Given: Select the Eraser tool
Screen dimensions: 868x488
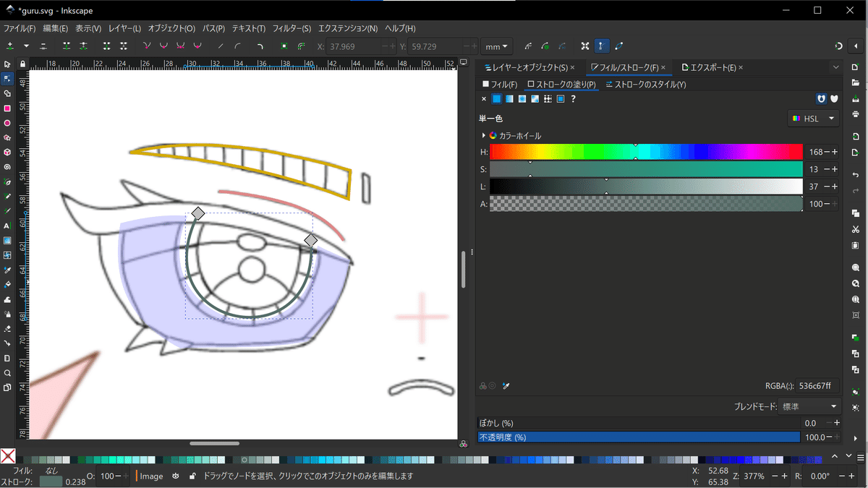Looking at the screenshot, I should click(x=7, y=328).
